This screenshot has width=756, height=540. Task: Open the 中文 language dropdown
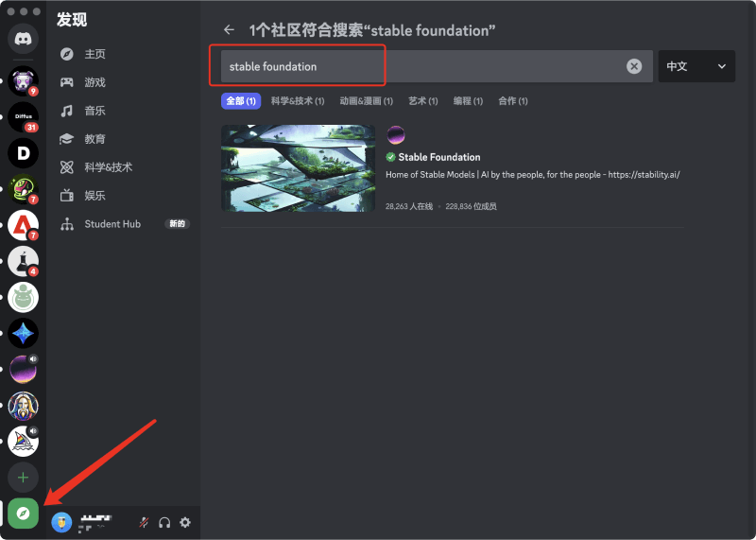tap(696, 66)
